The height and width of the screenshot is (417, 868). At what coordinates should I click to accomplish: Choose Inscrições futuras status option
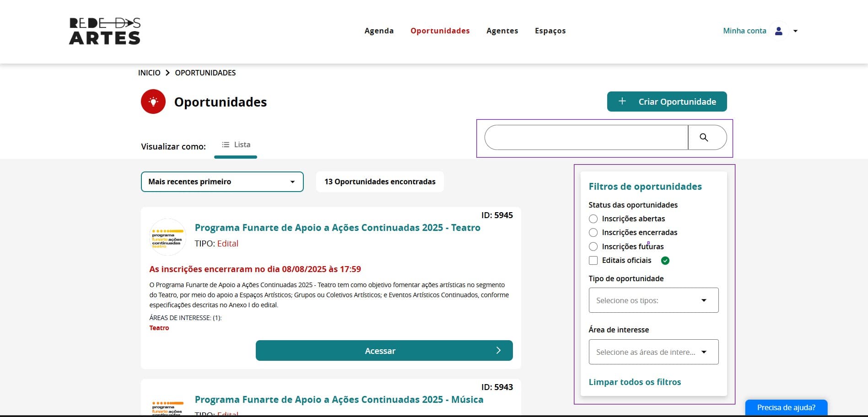[x=593, y=246]
